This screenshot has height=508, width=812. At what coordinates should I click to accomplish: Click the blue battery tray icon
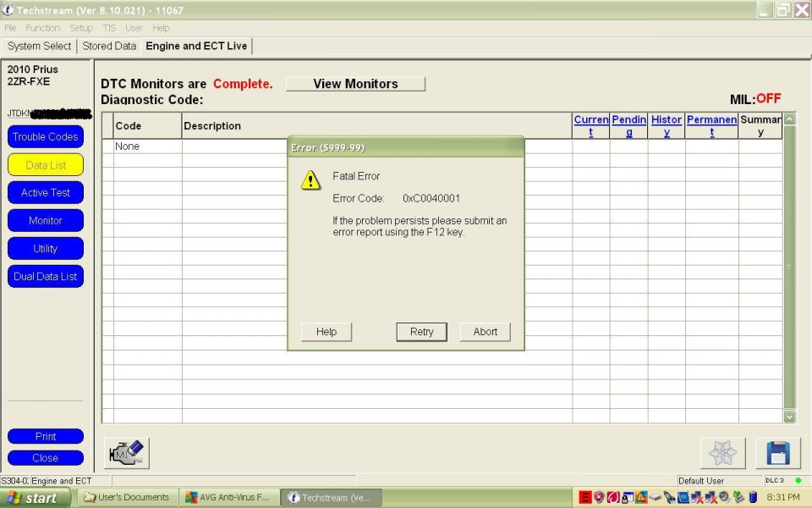tap(753, 498)
